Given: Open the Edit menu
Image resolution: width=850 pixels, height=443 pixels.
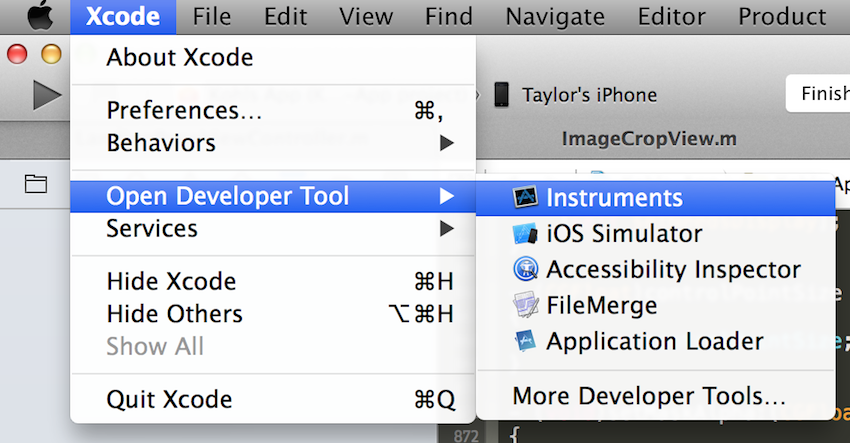Looking at the screenshot, I should point(285,17).
